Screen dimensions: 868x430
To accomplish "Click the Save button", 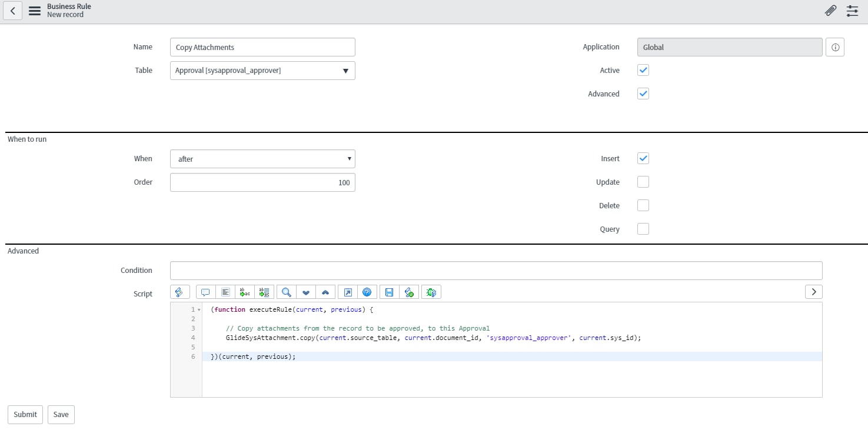I will (x=61, y=414).
